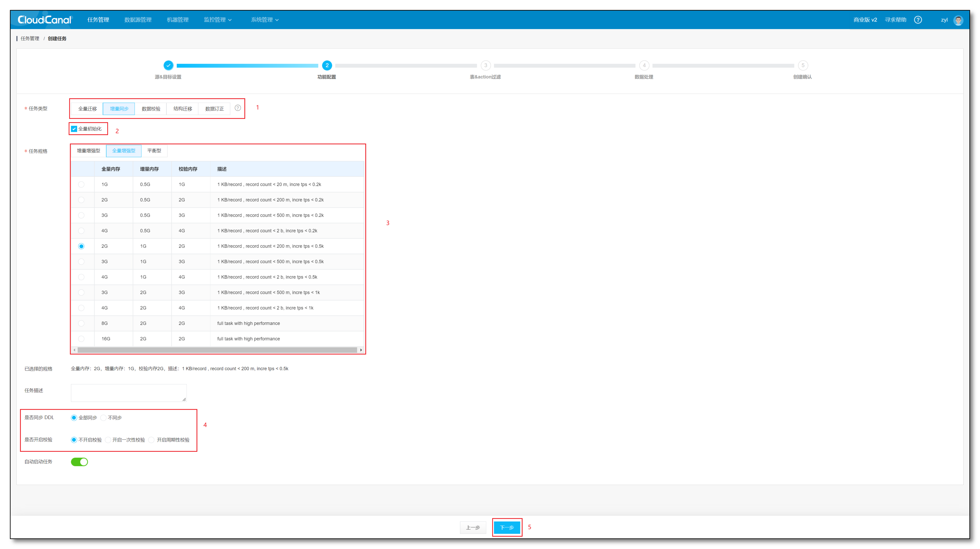Uncheck the 全量初始化 checkbox
Viewport: 980px width, 549px height.
(74, 129)
